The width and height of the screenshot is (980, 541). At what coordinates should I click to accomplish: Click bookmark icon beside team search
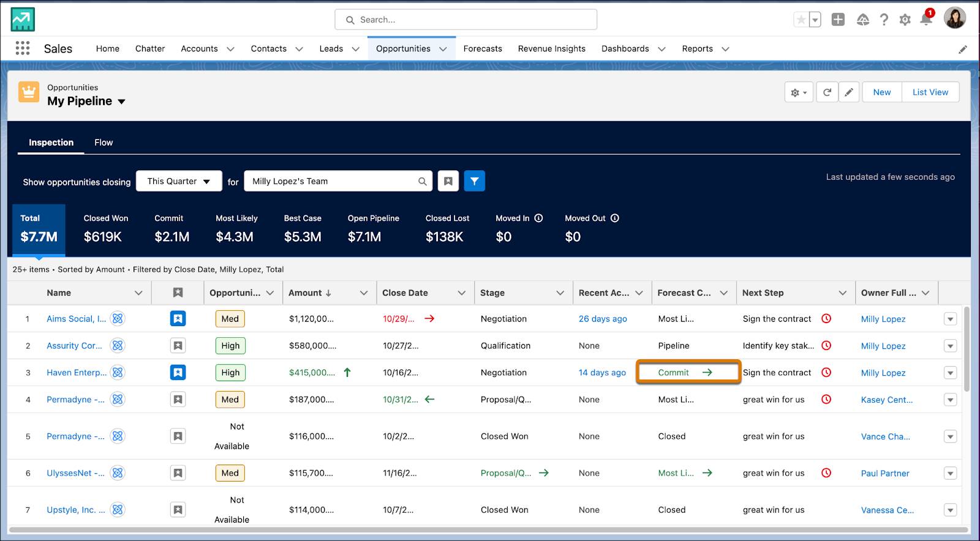(x=448, y=181)
